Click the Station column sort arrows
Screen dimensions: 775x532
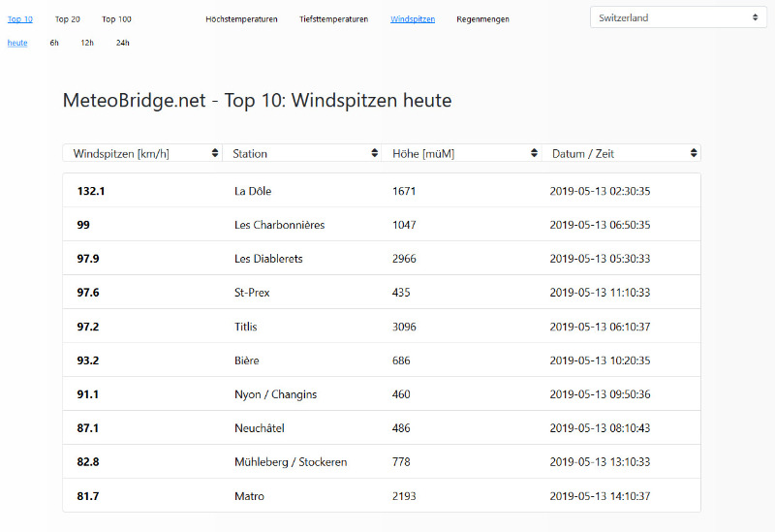coord(374,153)
